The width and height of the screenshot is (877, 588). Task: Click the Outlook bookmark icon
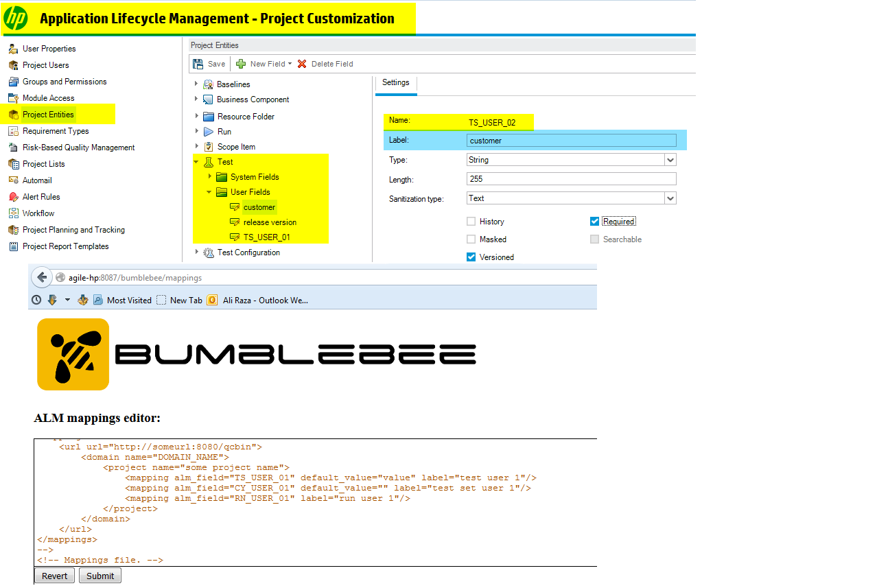[213, 300]
